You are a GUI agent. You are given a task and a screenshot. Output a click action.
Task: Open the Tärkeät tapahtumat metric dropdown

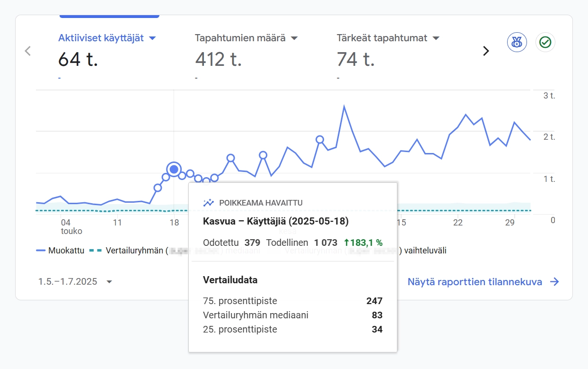pos(436,38)
